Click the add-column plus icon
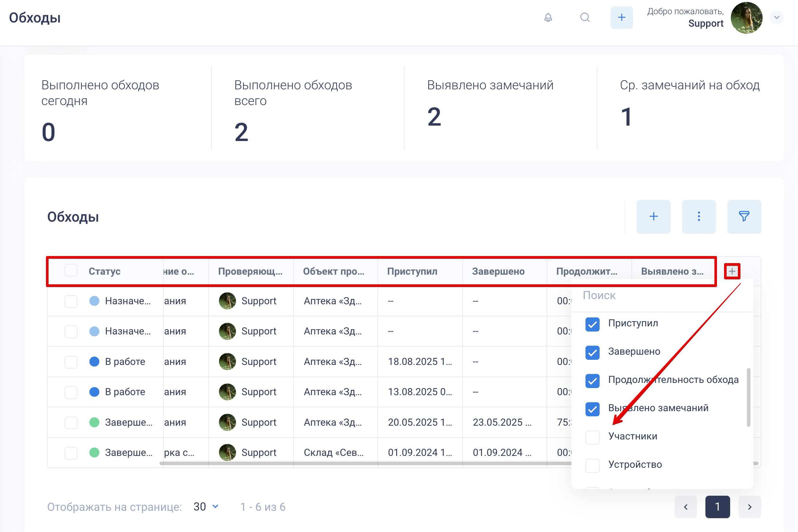Image resolution: width=798 pixels, height=532 pixels. [x=731, y=271]
